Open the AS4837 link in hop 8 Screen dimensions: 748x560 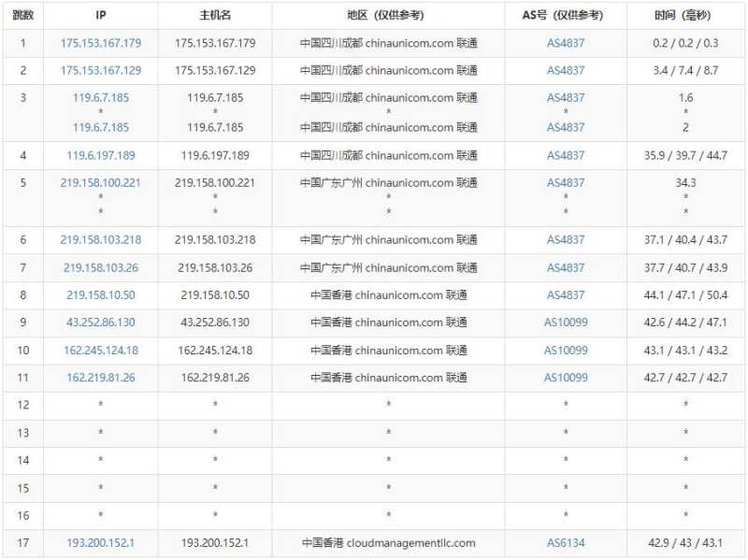(566, 294)
